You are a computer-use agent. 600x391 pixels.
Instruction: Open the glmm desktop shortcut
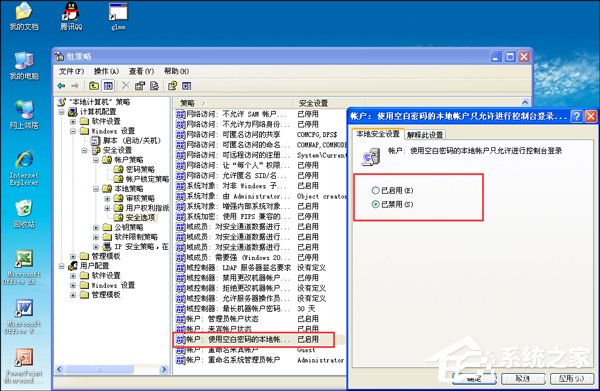coord(118,16)
